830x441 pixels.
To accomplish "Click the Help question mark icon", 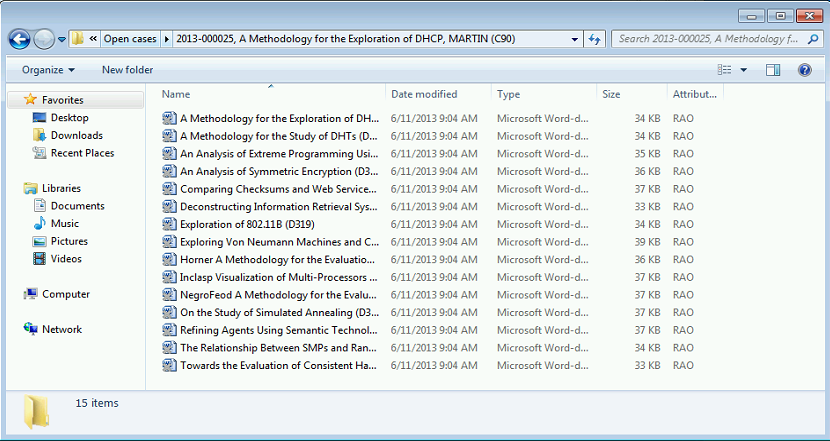I will click(x=804, y=70).
